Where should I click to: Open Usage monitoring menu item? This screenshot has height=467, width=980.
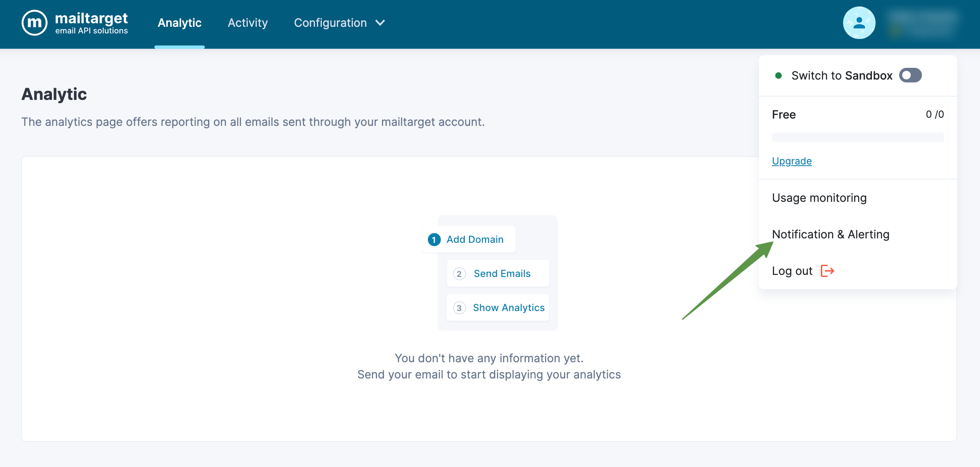(x=819, y=198)
